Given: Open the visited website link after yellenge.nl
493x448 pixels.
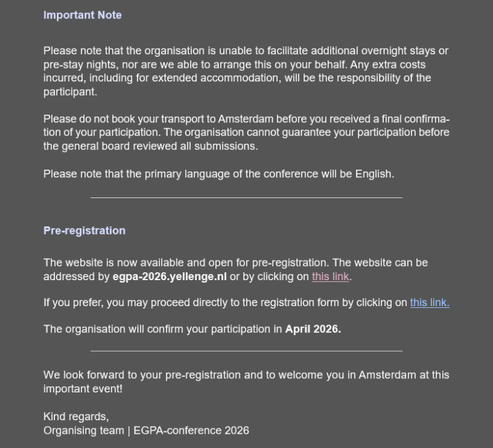Looking at the screenshot, I should pos(330,276).
